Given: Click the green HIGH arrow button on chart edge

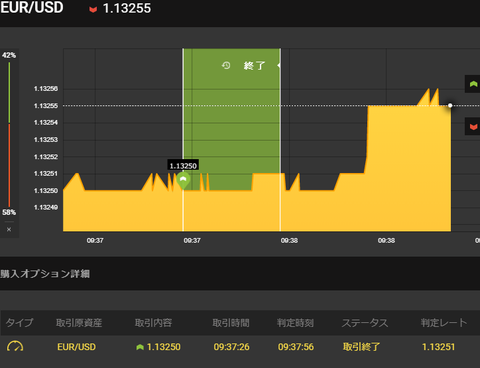Looking at the screenshot, I should click(473, 84).
